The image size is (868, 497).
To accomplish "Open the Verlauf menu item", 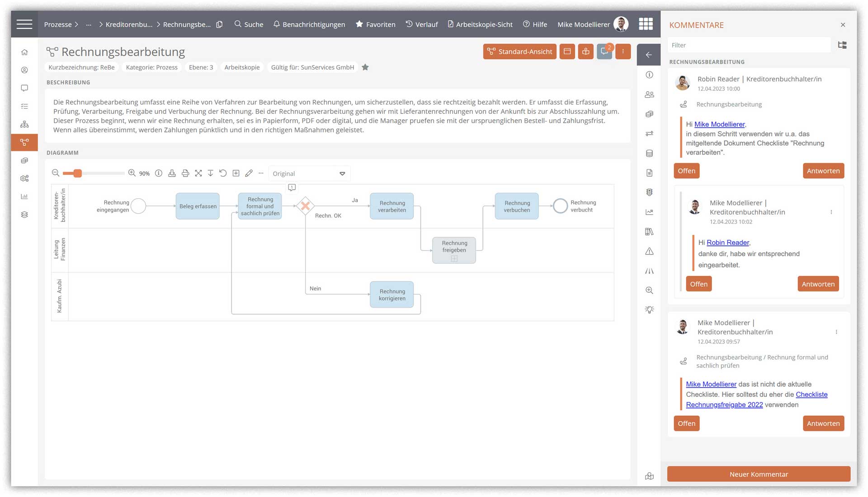I will pos(421,24).
